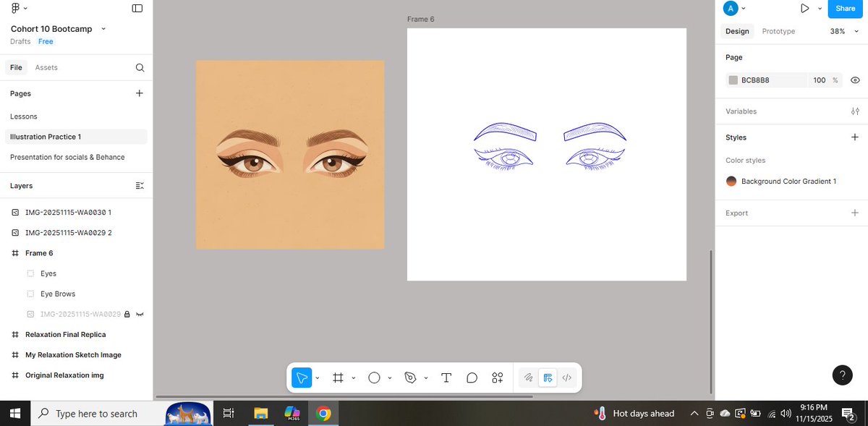Open the Figma main menu
Viewport: 868px width, 426px height.
pyautogui.click(x=16, y=8)
